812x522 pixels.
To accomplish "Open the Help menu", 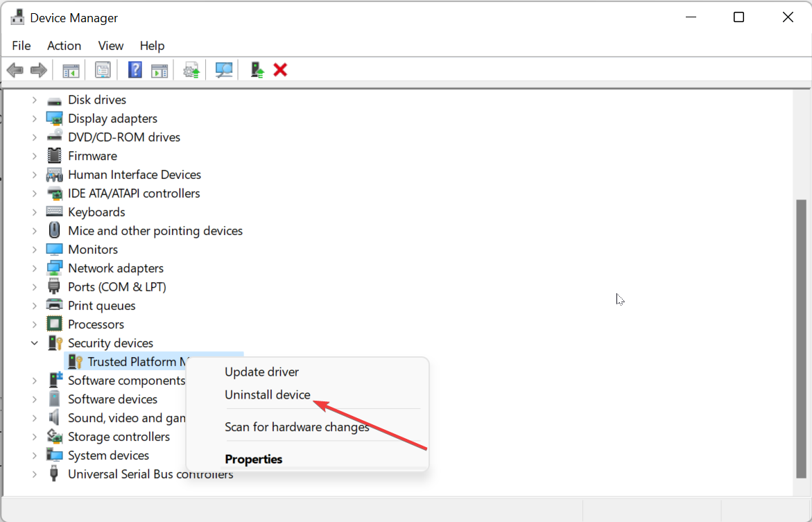I will (152, 46).
